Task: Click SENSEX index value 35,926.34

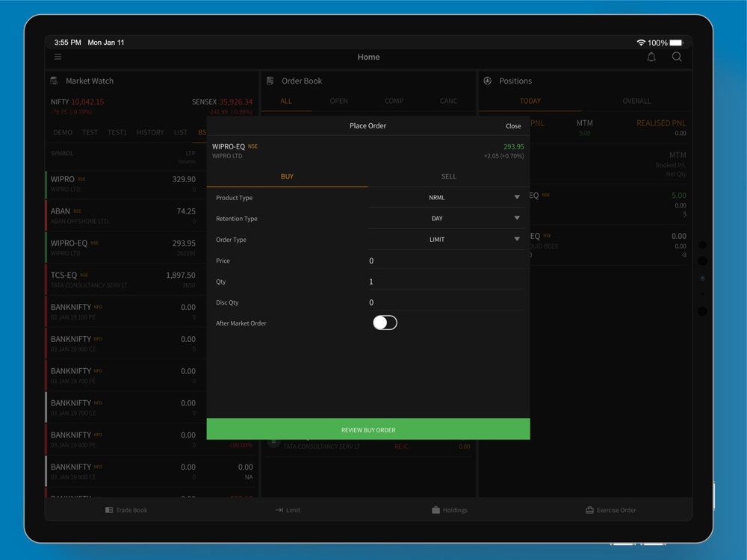Action: 235,102
